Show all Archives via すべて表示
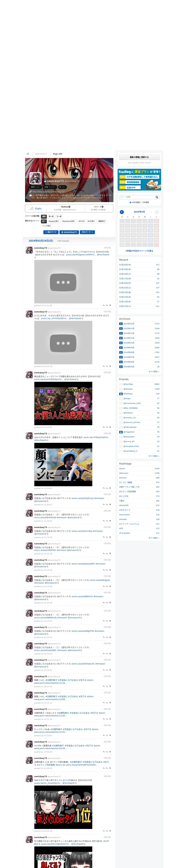The width and height of the screenshot is (186, 868). point(154,372)
